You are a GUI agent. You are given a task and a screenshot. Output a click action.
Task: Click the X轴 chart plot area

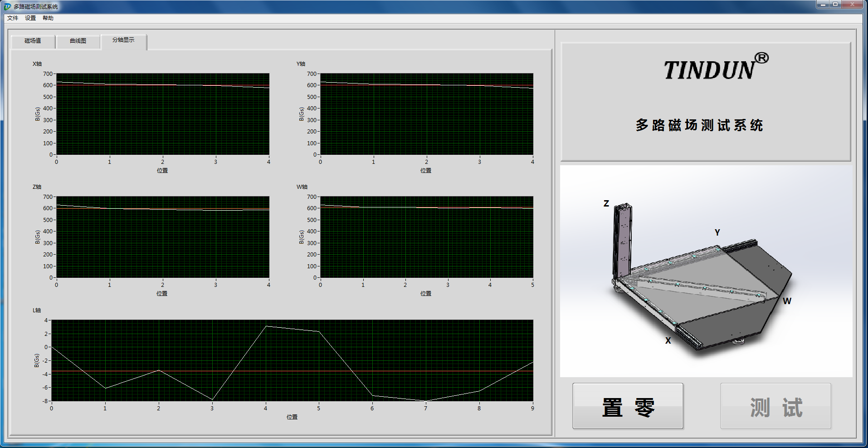(163, 114)
